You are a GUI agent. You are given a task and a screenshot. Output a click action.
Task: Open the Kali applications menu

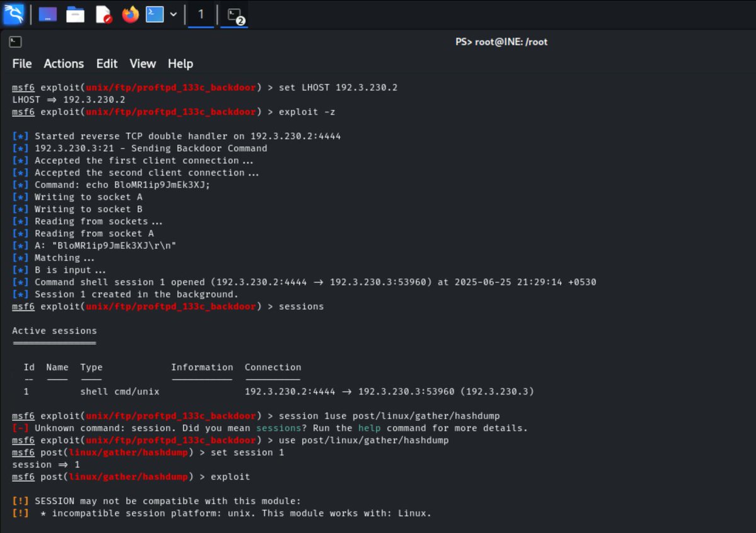[x=14, y=13]
